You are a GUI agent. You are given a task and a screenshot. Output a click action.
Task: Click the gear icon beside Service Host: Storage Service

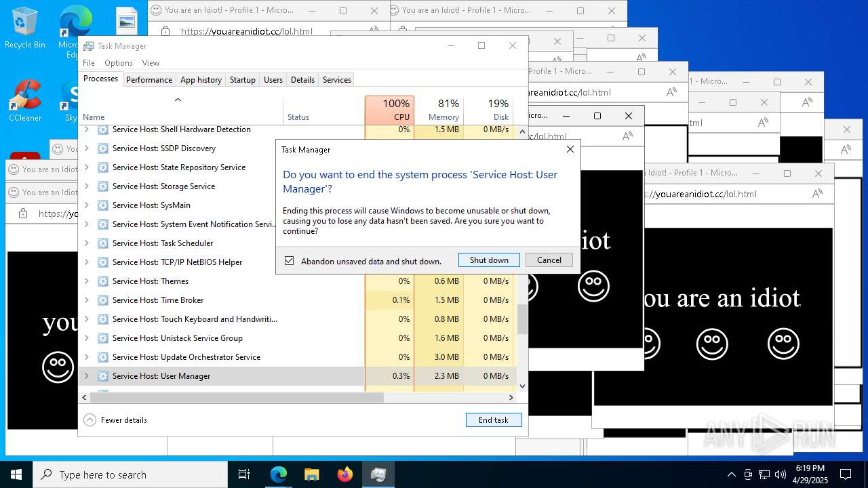[103, 186]
